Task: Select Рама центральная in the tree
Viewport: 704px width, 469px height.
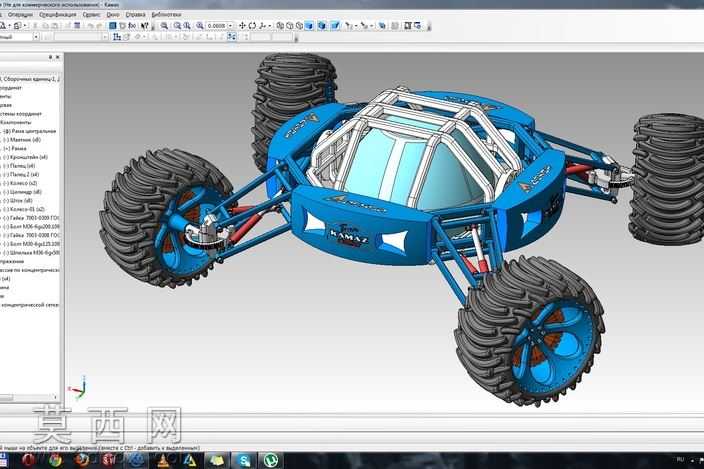Action: (x=30, y=131)
